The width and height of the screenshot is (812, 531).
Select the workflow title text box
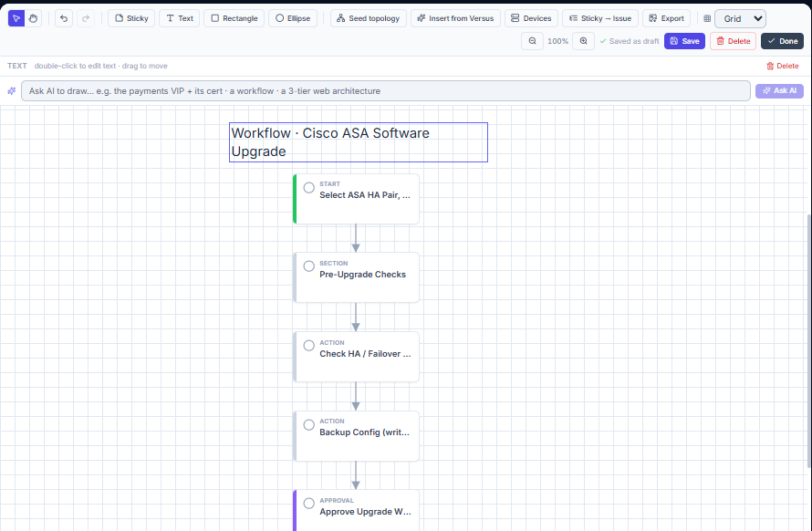click(x=359, y=142)
